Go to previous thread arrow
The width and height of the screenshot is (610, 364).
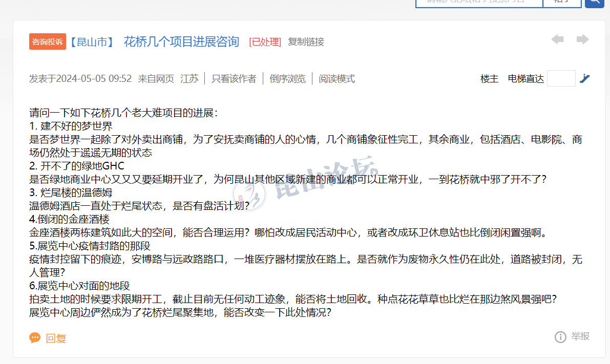[558, 39]
